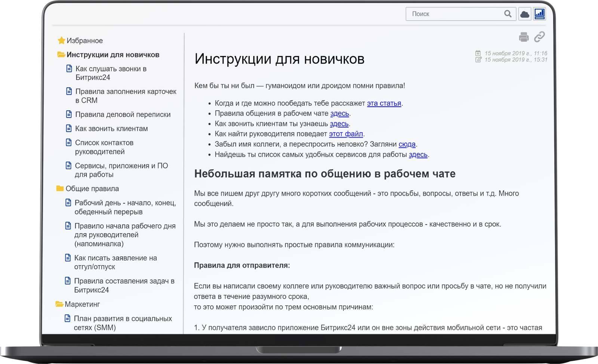Open План развития в социальных сетях
598x364 pixels.
[x=123, y=323]
